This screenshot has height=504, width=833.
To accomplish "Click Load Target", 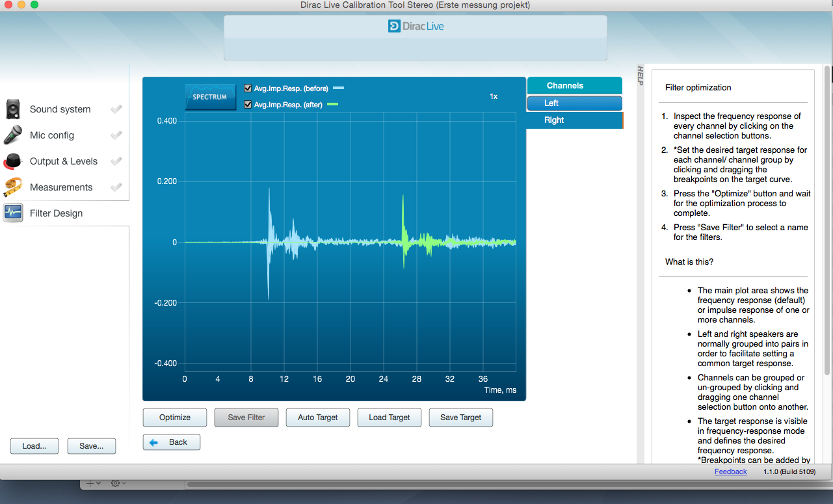I will [390, 418].
